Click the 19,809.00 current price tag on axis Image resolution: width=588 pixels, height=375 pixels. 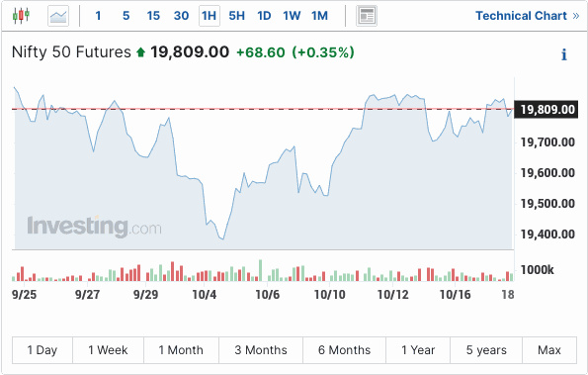coord(546,110)
